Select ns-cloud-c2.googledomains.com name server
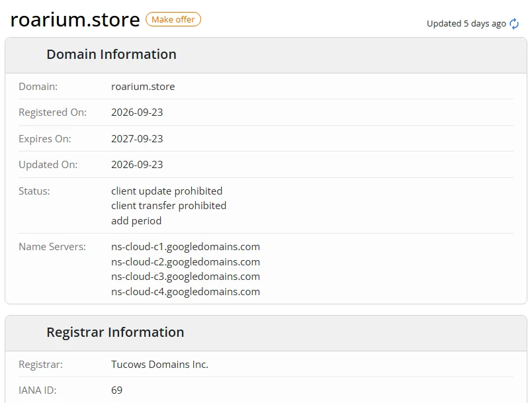The width and height of the screenshot is (532, 403). pyautogui.click(x=185, y=262)
